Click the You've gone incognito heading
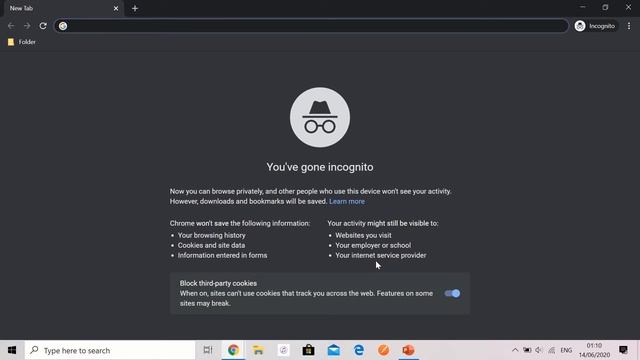This screenshot has height=360, width=640. coord(320,167)
